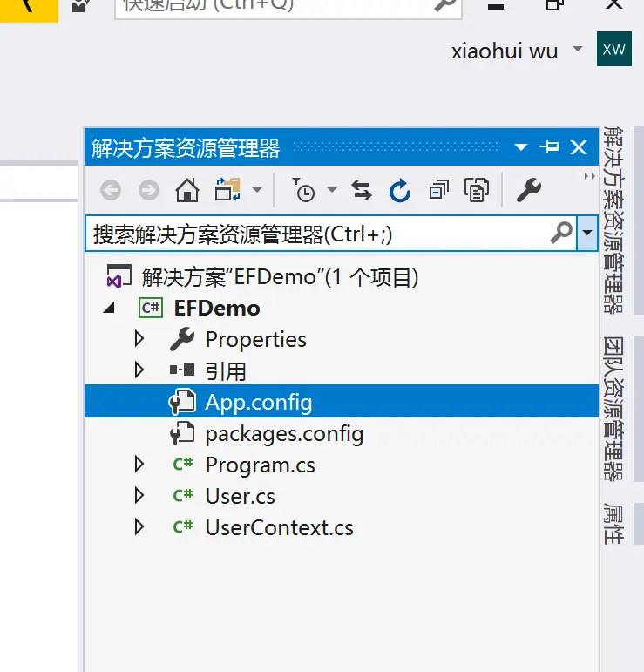
Task: Expand Program.cs node
Action: click(139, 464)
